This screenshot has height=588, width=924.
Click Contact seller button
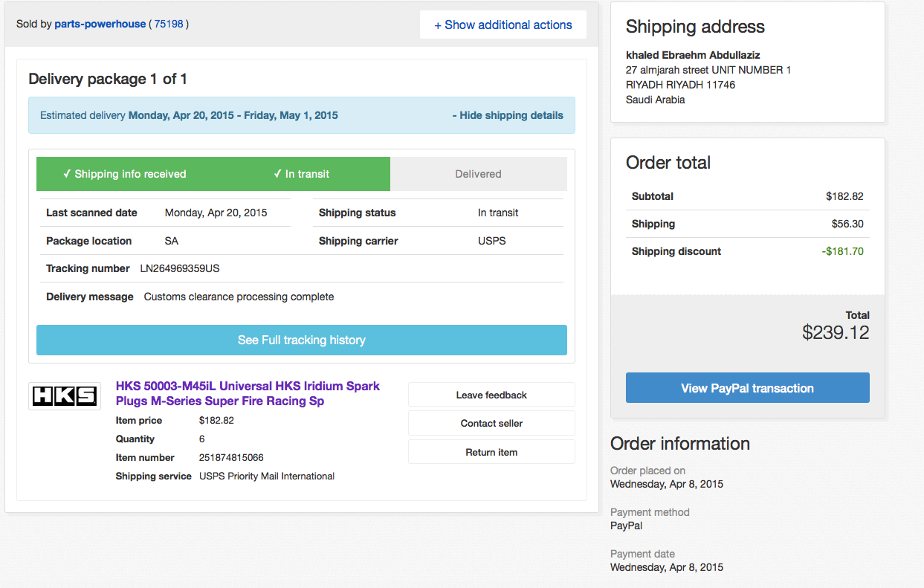point(491,423)
